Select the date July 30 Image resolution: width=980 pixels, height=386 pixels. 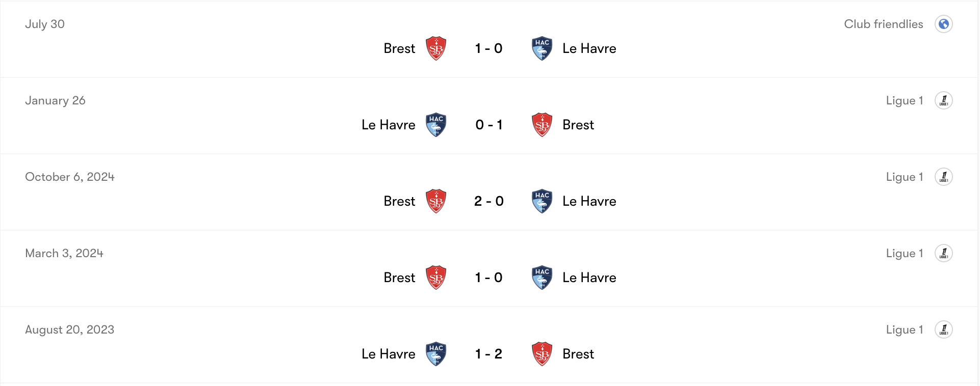pos(45,24)
